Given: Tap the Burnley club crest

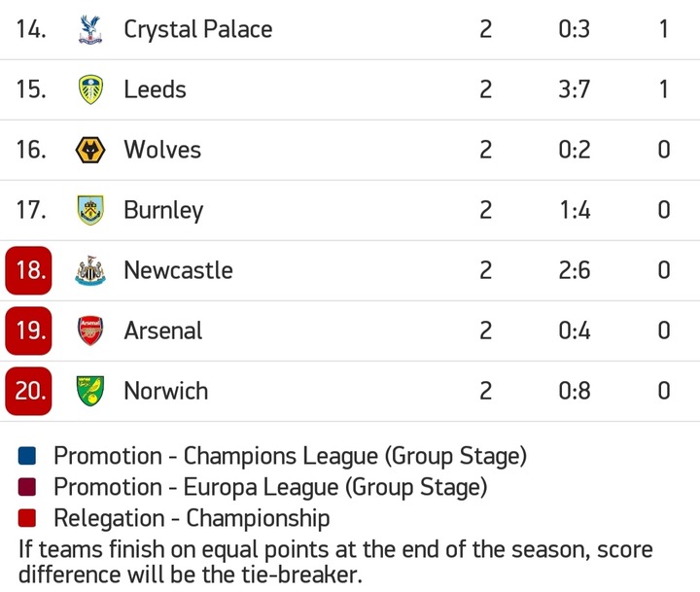Looking at the screenshot, I should pos(90,210).
